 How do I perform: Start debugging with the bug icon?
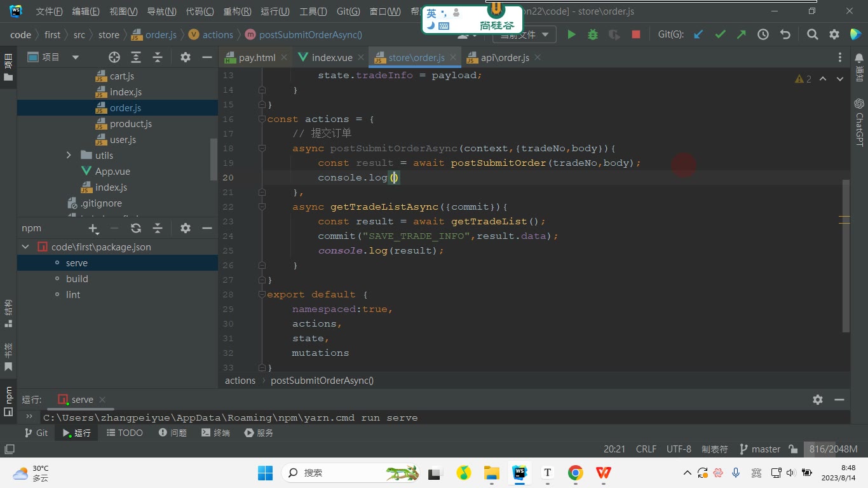coord(593,34)
